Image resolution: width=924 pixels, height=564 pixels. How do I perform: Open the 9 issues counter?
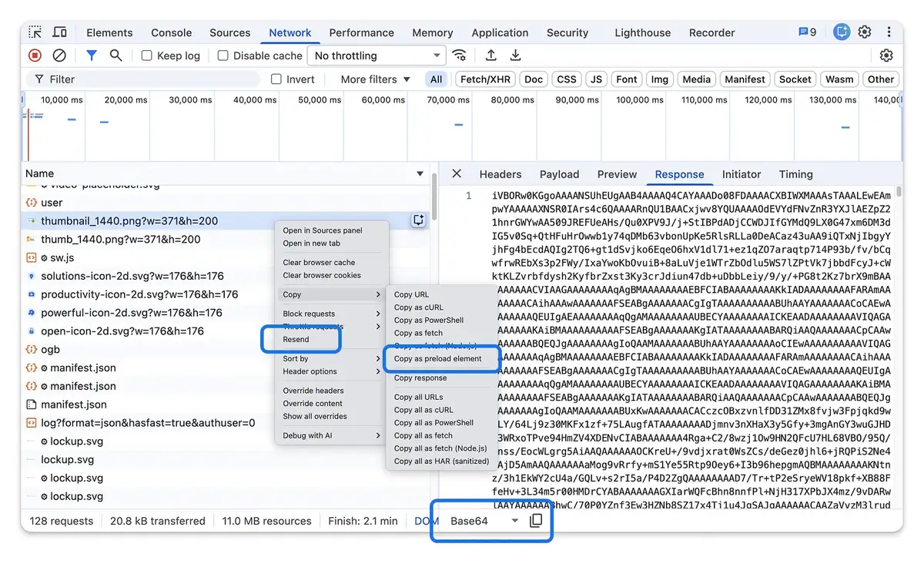(807, 32)
